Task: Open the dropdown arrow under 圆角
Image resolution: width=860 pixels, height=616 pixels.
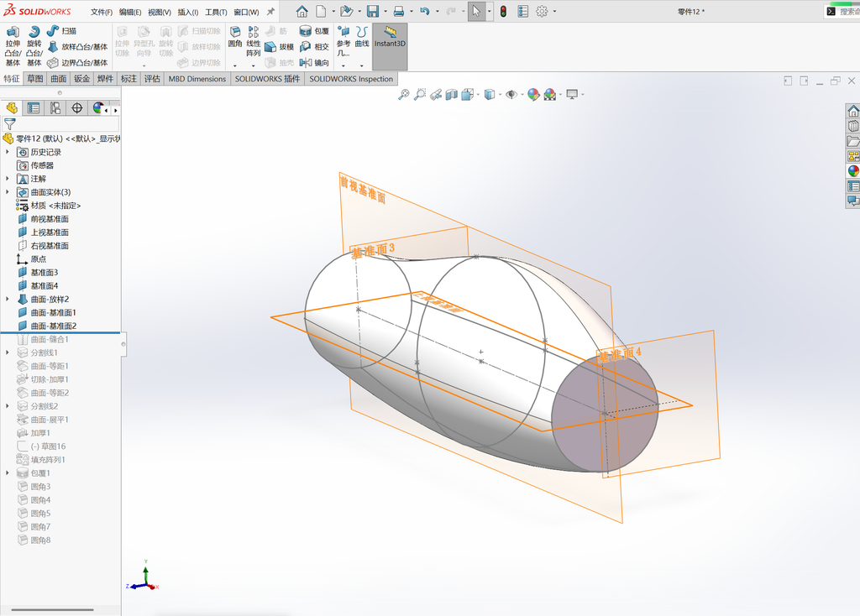Action: click(235, 65)
